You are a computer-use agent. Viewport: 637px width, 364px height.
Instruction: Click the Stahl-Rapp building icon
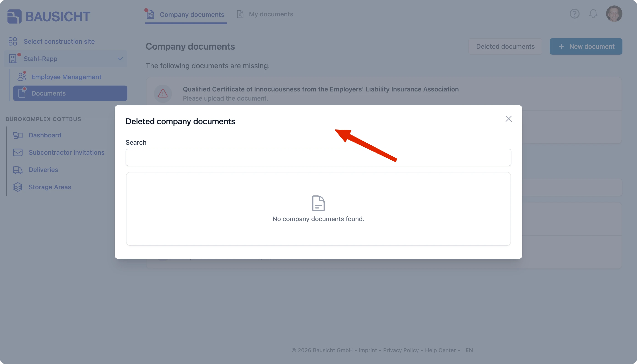click(x=13, y=59)
